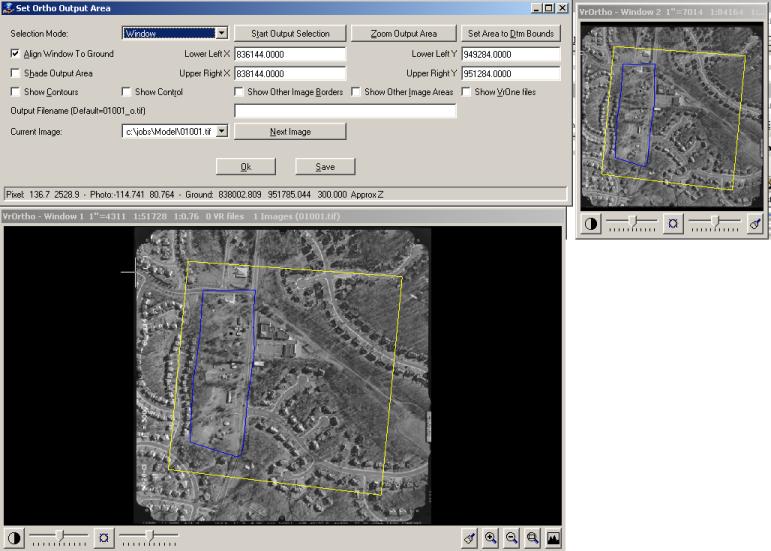Viewport: 771px width, 551px height.
Task: Enable Show VrOne files checkbox
Action: (x=466, y=92)
